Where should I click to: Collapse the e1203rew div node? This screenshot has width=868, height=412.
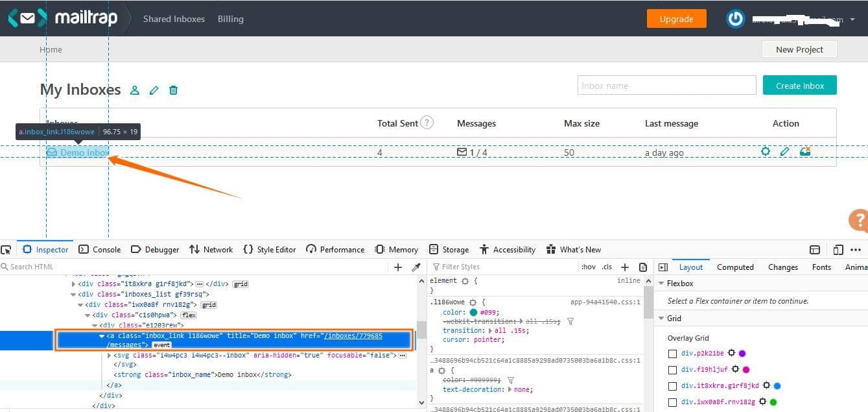[95, 326]
